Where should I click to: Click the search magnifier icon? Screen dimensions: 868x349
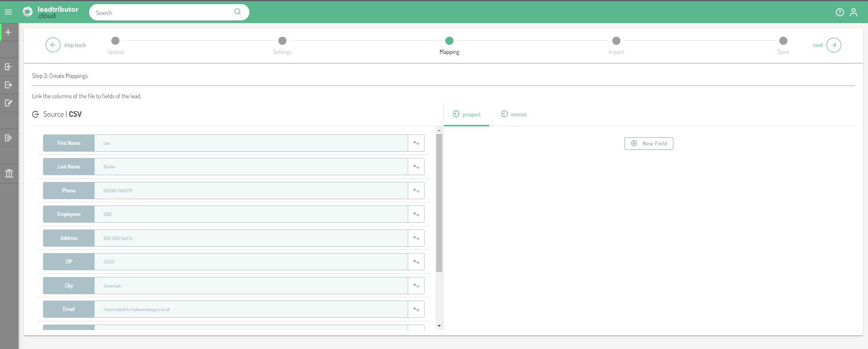(x=238, y=12)
